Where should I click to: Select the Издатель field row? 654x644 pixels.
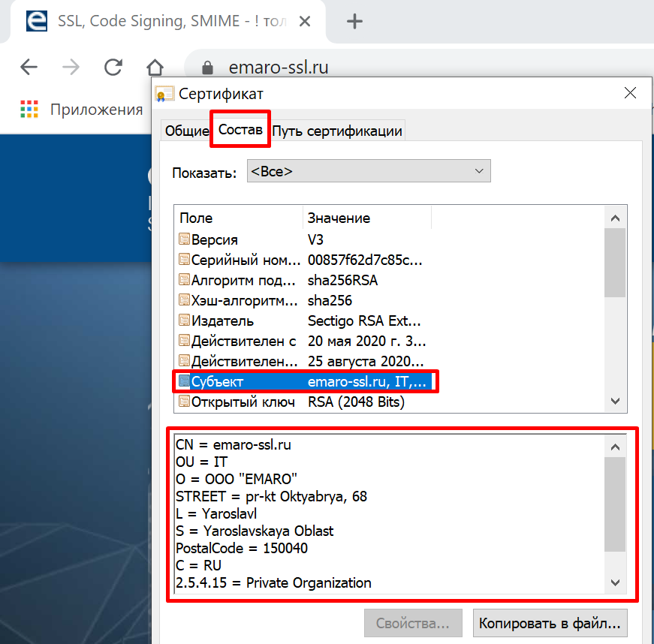222,320
